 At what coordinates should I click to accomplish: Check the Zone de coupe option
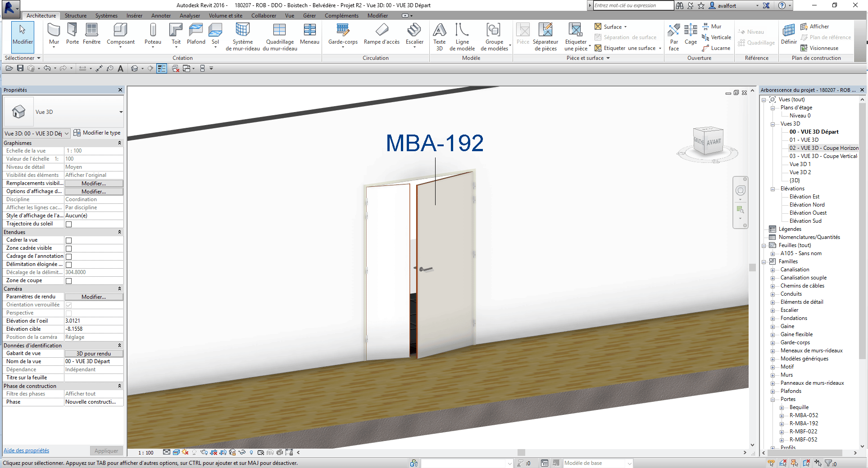tap(69, 281)
